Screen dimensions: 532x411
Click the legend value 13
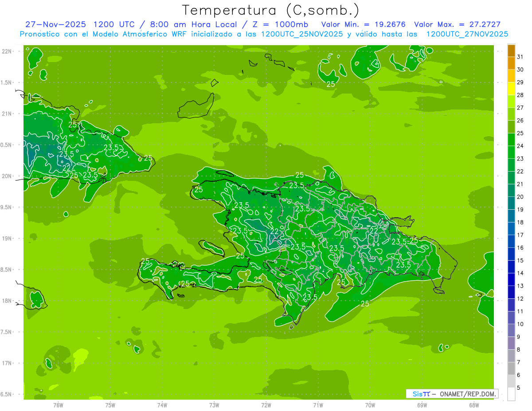(x=520, y=286)
